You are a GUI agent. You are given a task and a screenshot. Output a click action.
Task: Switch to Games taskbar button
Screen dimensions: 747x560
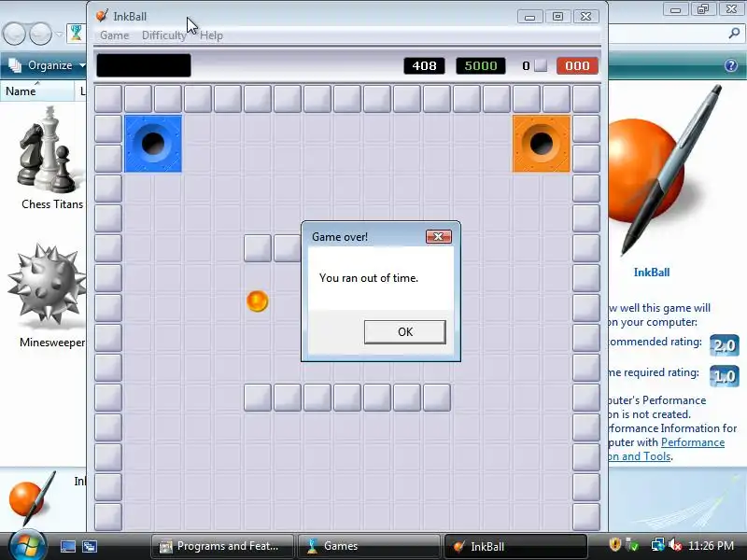pyautogui.click(x=369, y=546)
